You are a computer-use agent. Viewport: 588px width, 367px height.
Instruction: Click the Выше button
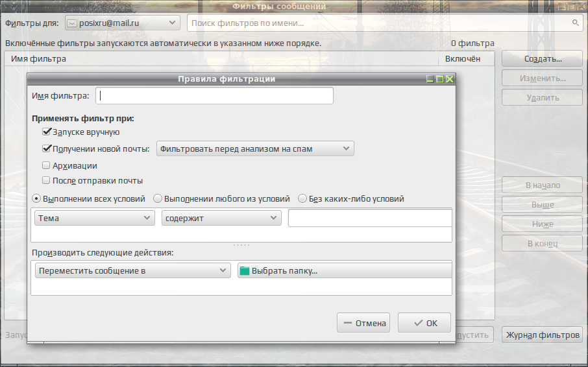tap(543, 204)
